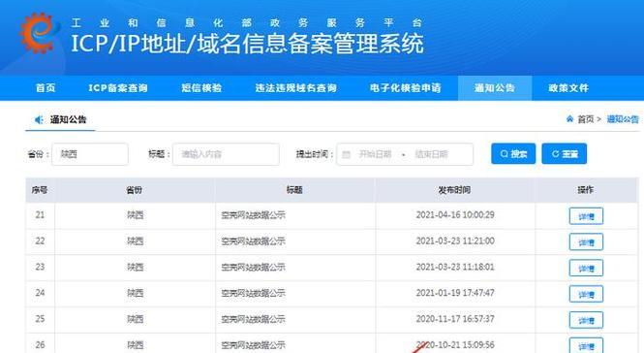644x353 pixels.
Task: Click timestamp 2020-11-17 16:57:37
Action: point(455,318)
